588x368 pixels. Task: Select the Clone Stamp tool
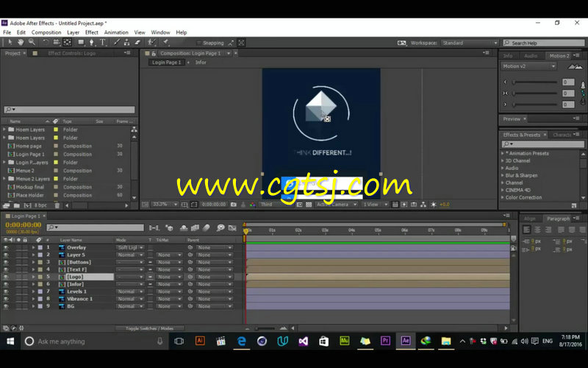126,43
